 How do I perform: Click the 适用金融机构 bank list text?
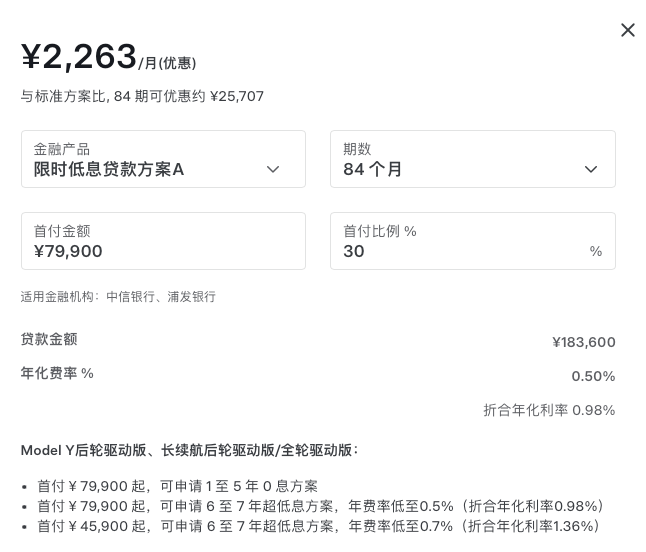(x=118, y=297)
